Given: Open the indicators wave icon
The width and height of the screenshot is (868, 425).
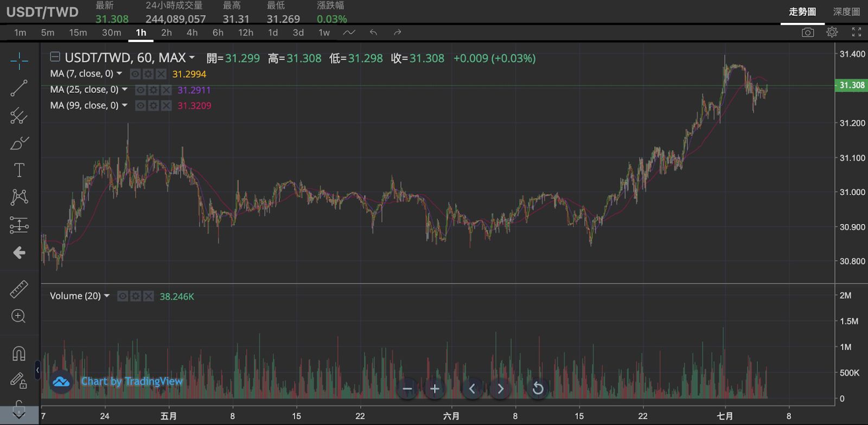Looking at the screenshot, I should click(x=349, y=33).
